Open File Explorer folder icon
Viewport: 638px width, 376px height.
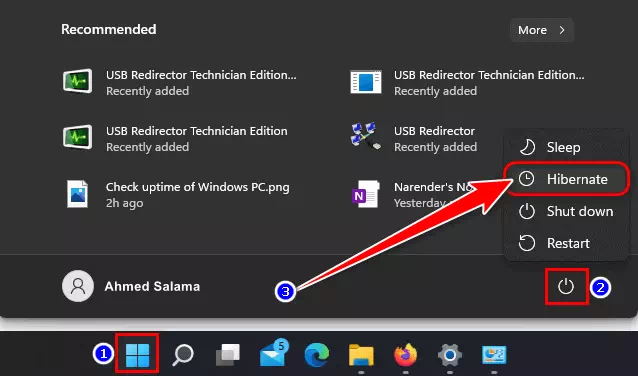(x=361, y=354)
